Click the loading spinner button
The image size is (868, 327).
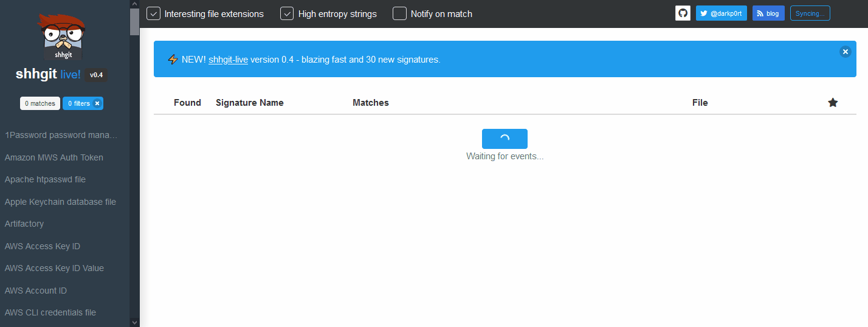(505, 139)
